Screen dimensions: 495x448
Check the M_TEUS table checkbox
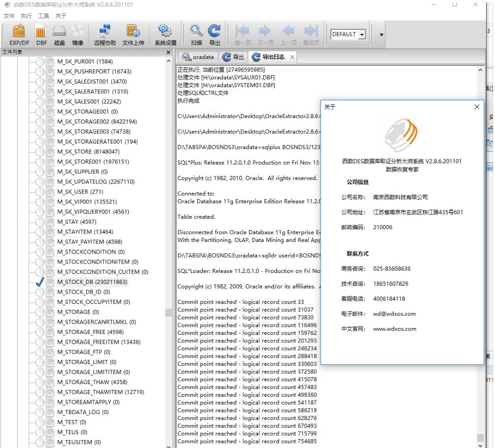click(40, 432)
